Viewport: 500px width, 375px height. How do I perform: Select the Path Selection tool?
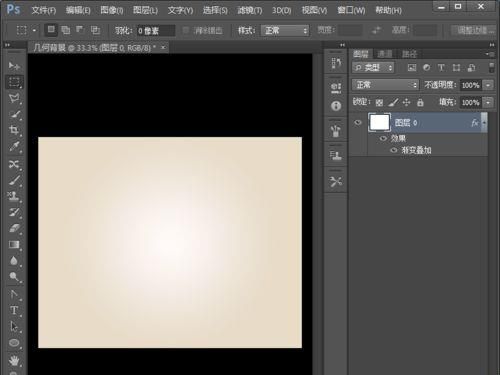(x=14, y=326)
